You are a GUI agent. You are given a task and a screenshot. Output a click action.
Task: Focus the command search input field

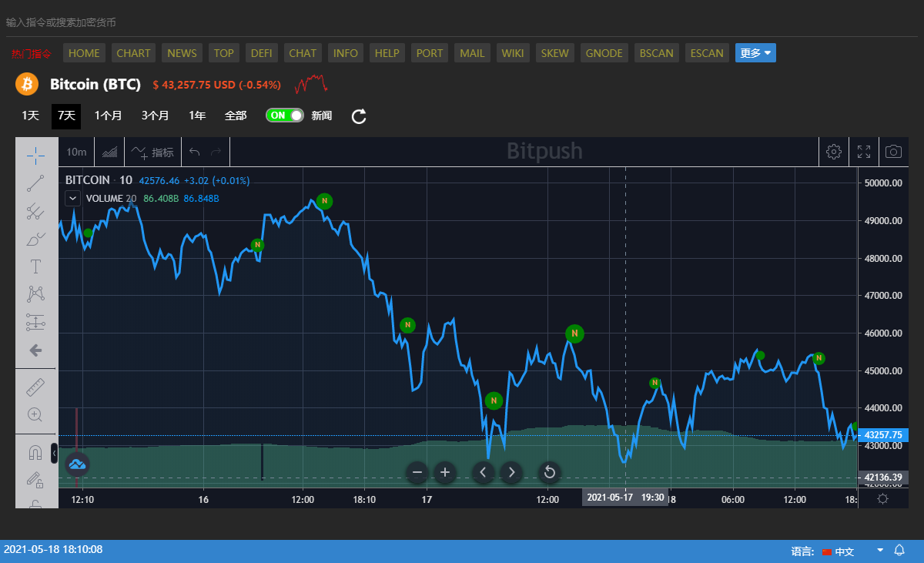coord(308,22)
